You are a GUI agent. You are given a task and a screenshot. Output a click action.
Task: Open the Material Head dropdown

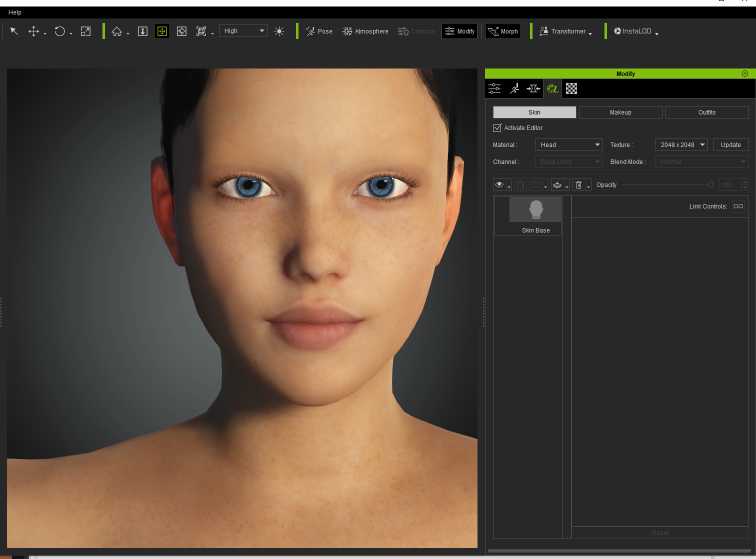(569, 145)
